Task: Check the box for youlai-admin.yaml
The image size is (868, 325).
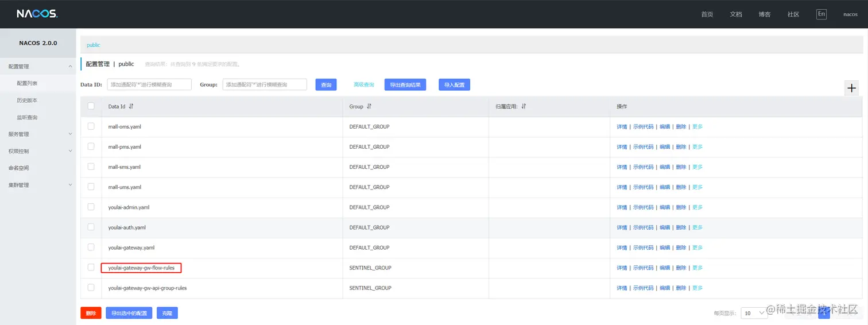Action: tap(91, 207)
